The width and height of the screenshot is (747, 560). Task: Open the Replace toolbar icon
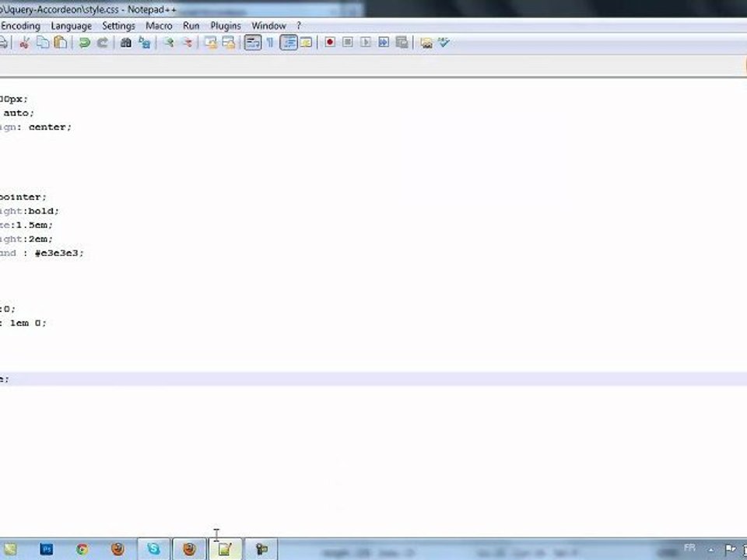click(x=144, y=42)
